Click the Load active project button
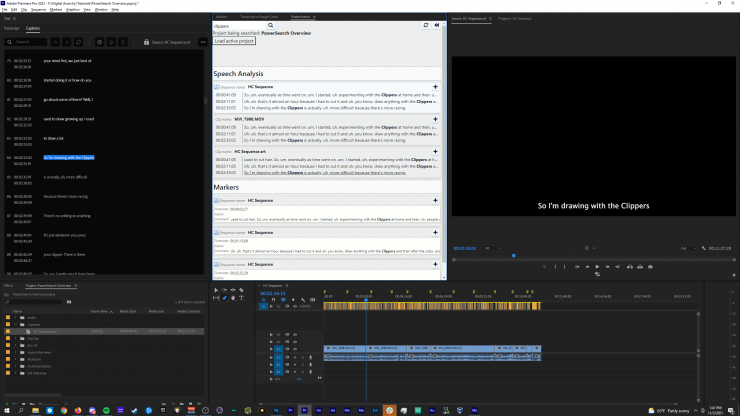740x416 pixels. coord(234,40)
